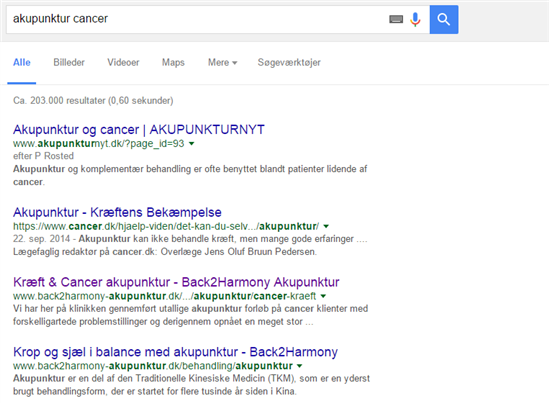Open Akupunktur og cancer AKUPUNKTURNYT result
Viewport: 549px width, 403px height.
pyautogui.click(x=139, y=130)
